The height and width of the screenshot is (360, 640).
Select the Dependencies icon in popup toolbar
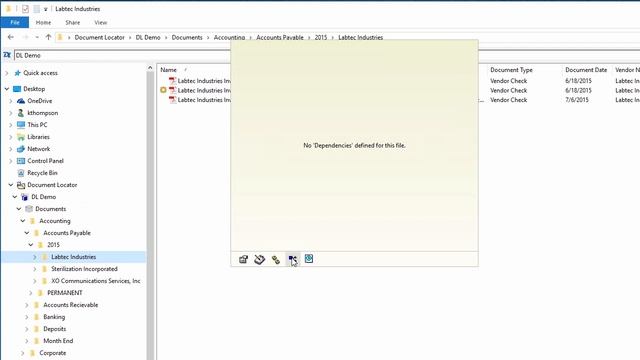click(292, 259)
